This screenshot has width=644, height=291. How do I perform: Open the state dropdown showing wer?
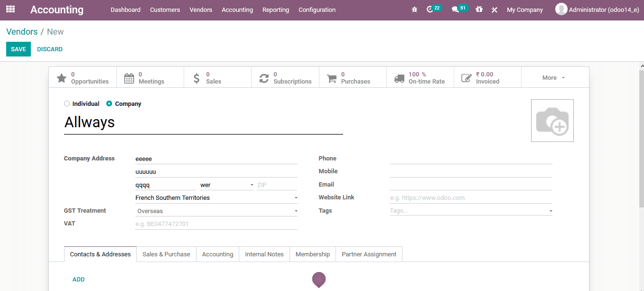[227, 185]
